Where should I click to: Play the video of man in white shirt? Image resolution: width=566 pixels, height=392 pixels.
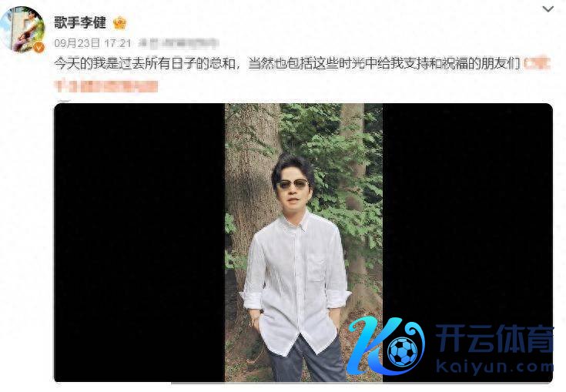click(303, 242)
